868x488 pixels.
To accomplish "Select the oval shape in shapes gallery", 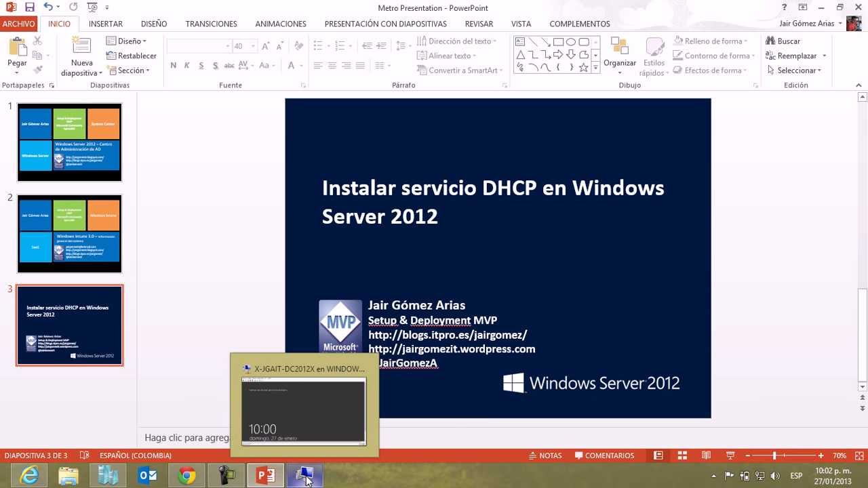I will 571,42.
